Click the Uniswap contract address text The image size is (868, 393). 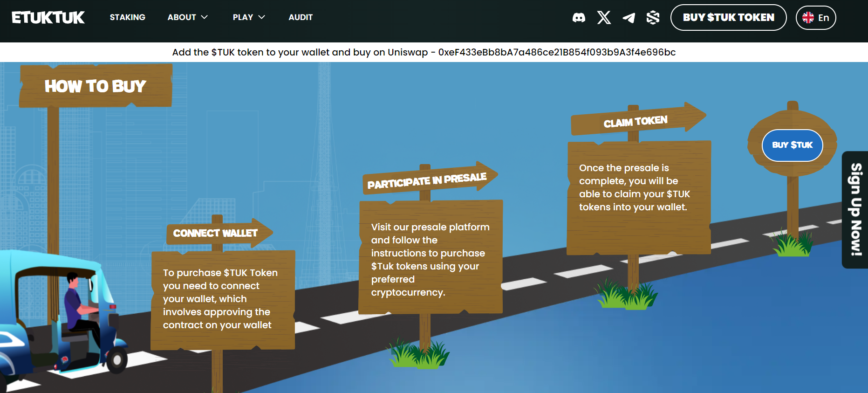point(557,52)
